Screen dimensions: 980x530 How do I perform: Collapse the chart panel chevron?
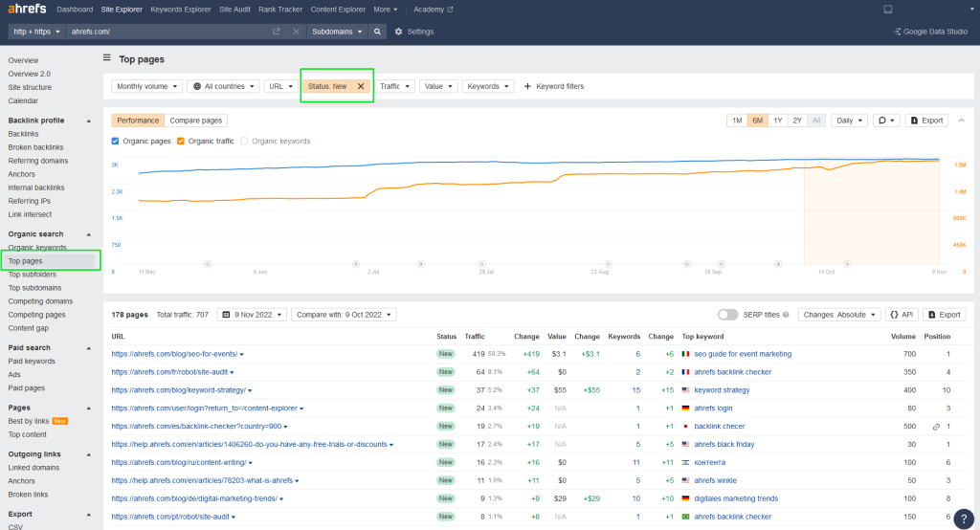point(961,121)
